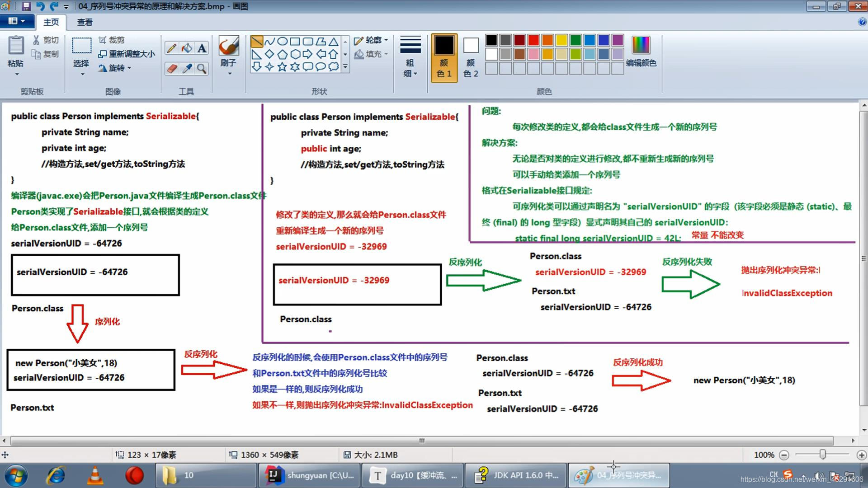
Task: Click the Resize button
Action: pyautogui.click(x=127, y=54)
